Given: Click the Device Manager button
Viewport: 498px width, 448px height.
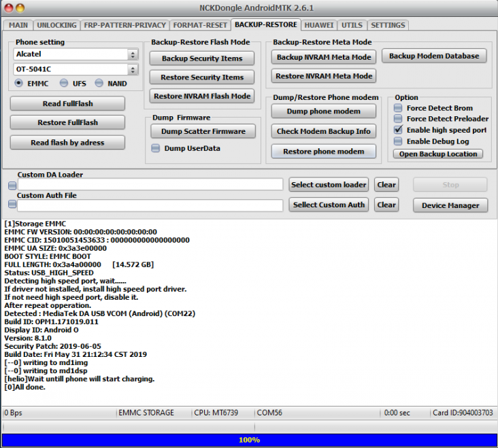Looking at the screenshot, I should pos(450,205).
